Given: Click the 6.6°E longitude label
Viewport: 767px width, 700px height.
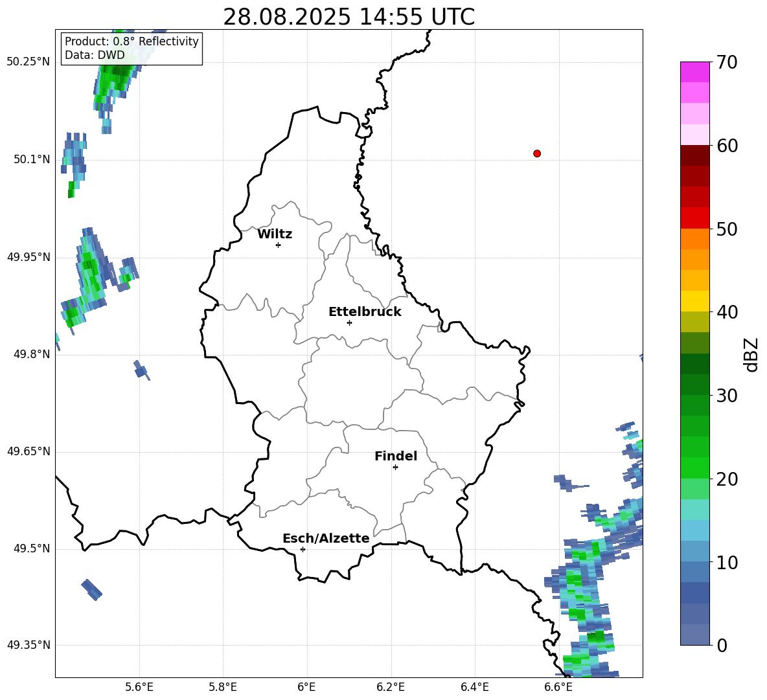Looking at the screenshot, I should coord(558,687).
